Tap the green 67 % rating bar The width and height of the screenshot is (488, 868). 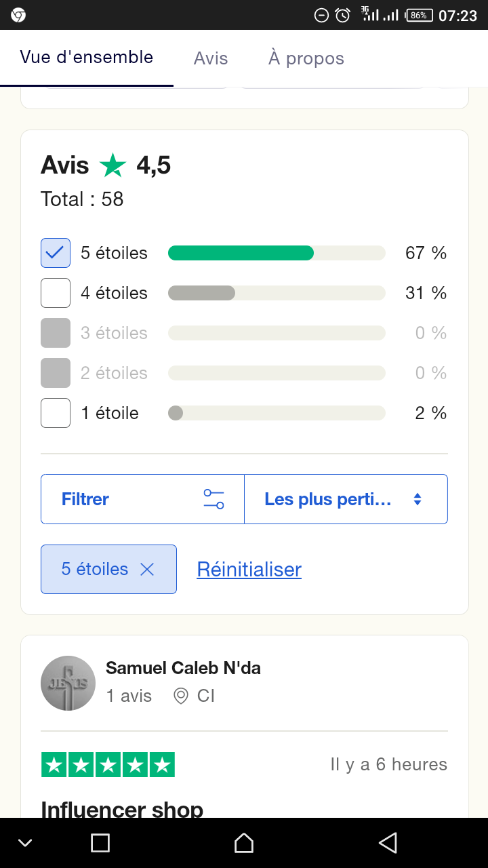[241, 253]
